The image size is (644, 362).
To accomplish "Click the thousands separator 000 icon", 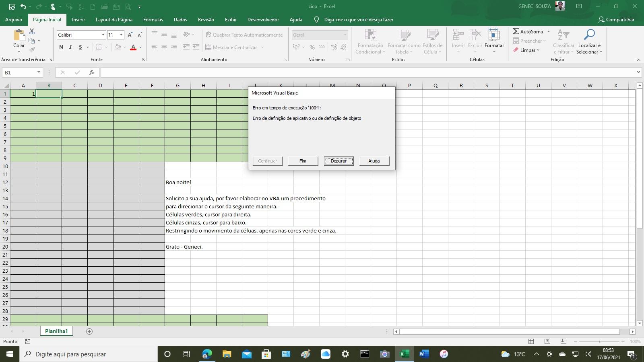I will (322, 47).
